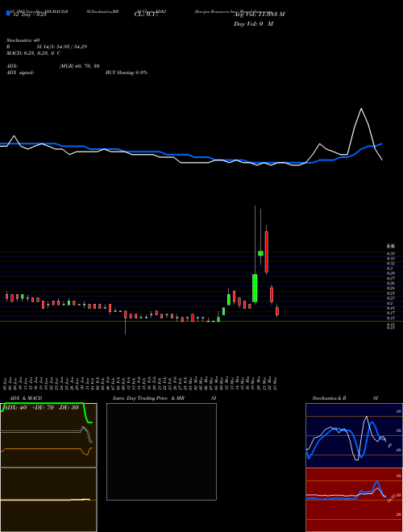Click the 'ADX & MACD' panel title

(x=26, y=398)
